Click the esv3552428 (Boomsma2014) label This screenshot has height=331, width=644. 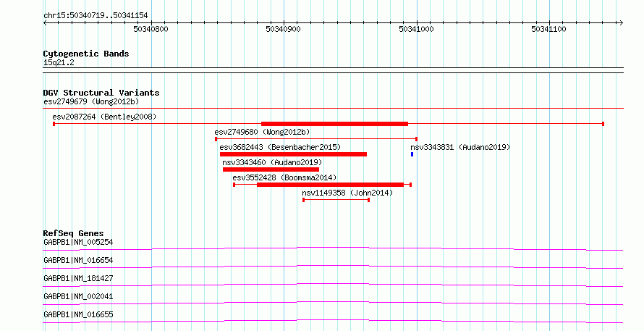coord(284,177)
